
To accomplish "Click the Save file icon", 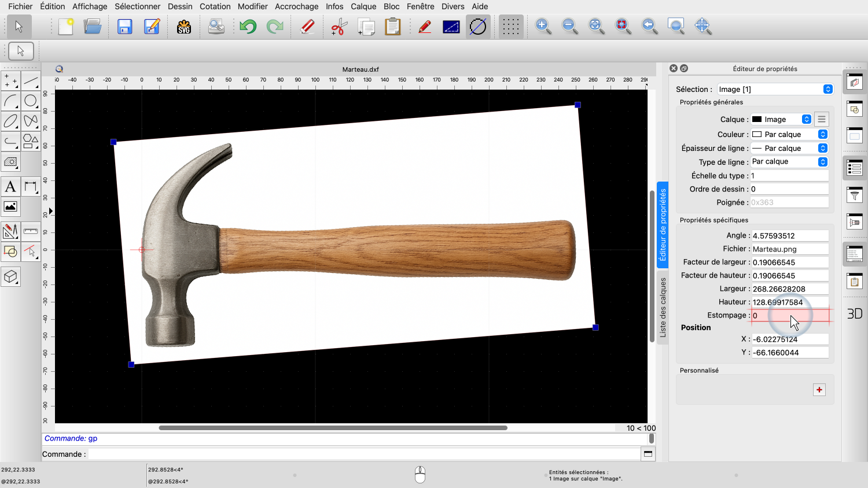I will point(124,27).
